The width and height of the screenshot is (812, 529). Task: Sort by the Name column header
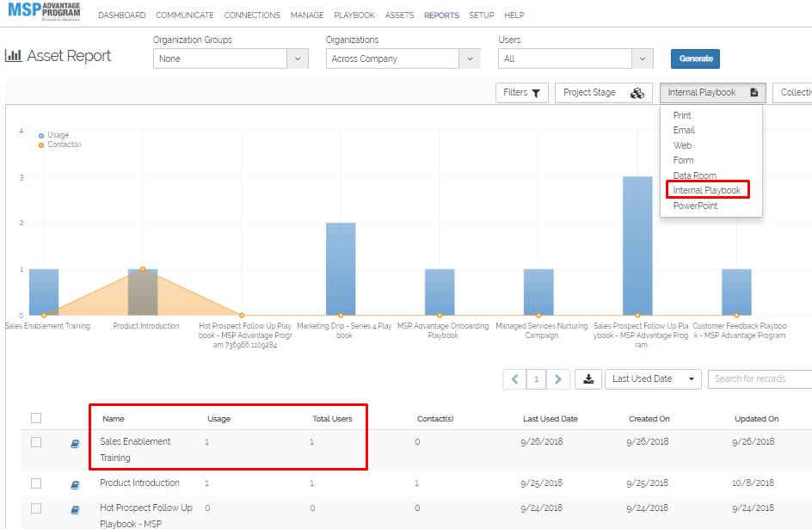[x=113, y=419]
